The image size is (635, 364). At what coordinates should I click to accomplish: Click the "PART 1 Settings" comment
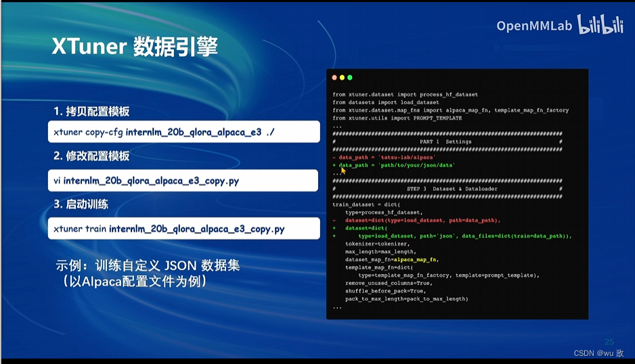[445, 141]
